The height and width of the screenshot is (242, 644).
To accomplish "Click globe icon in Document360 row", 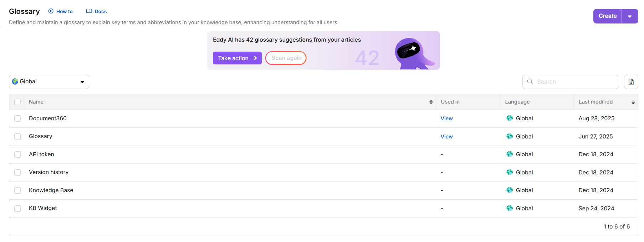I will tap(510, 118).
